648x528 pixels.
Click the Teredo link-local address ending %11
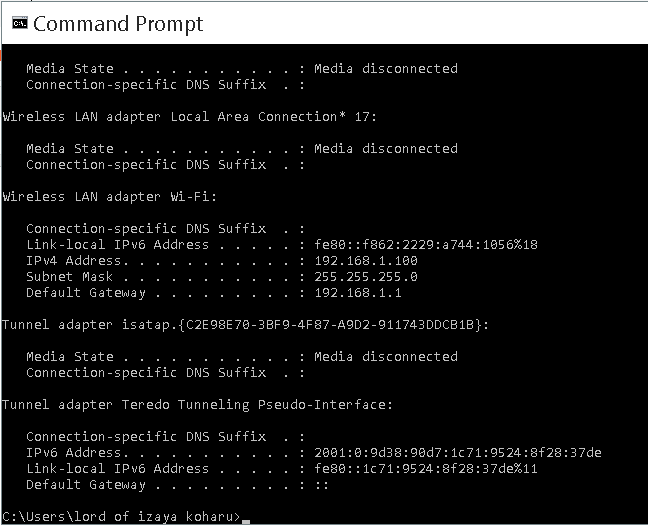pos(426,469)
